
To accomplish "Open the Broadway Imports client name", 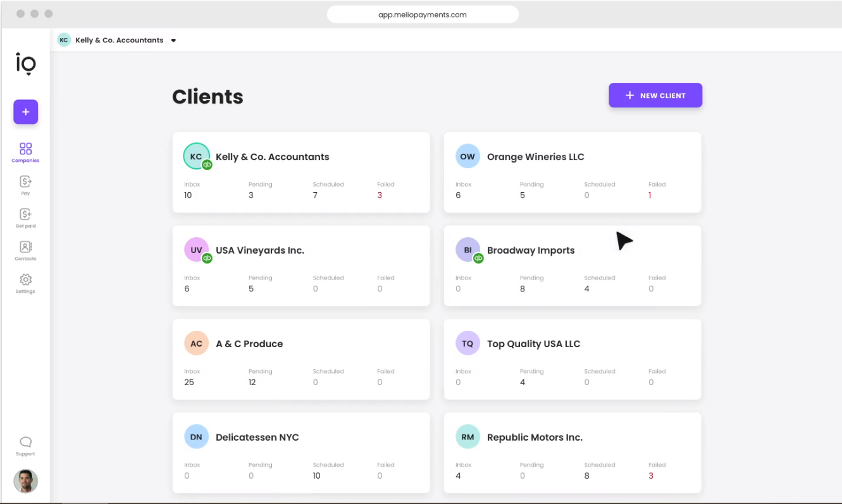I will coord(531,250).
